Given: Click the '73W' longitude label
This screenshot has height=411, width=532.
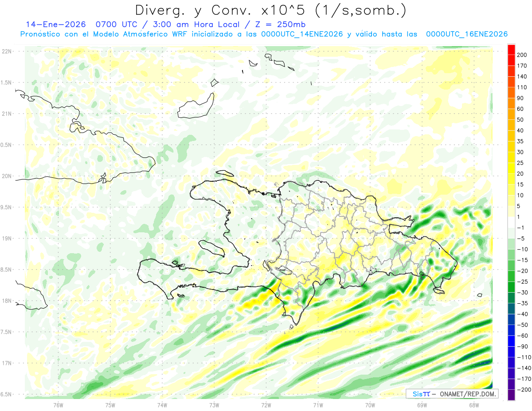Looking at the screenshot, I should 214,405.
